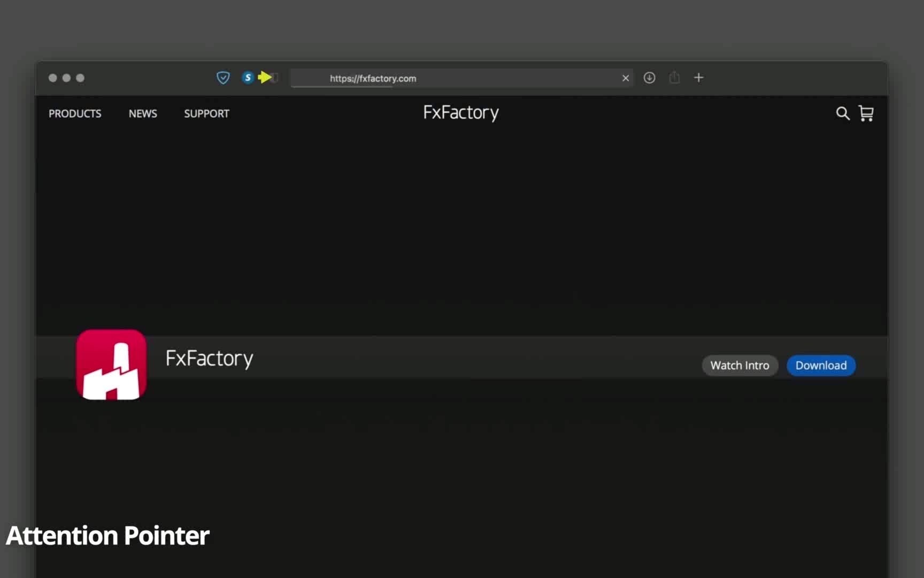Click the blue Download button
The image size is (924, 578).
(x=821, y=366)
